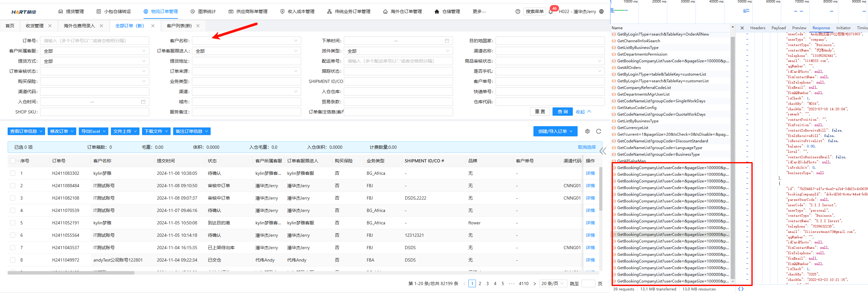Click the horizontal table scrollbar
This screenshot has height=293, width=868.
71,273
